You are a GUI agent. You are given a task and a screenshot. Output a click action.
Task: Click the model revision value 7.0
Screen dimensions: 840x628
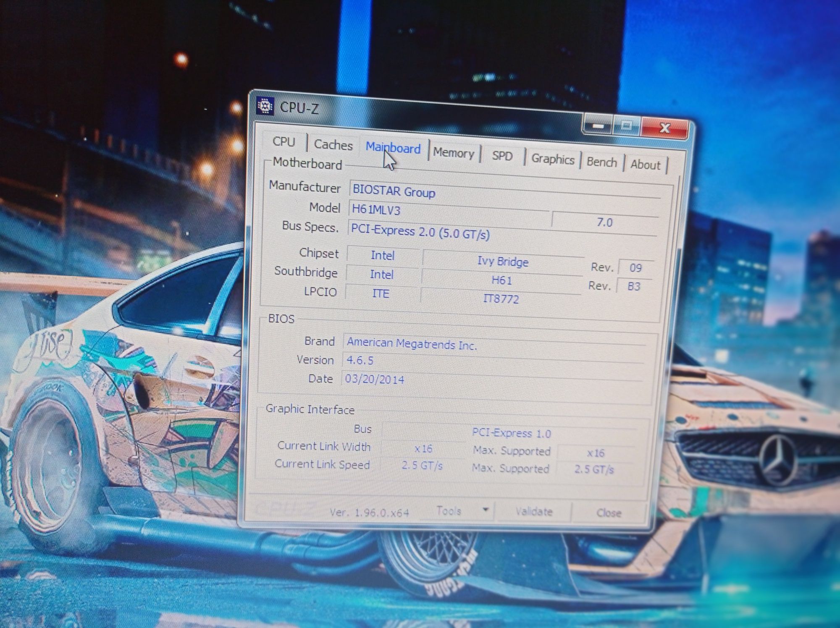(604, 222)
